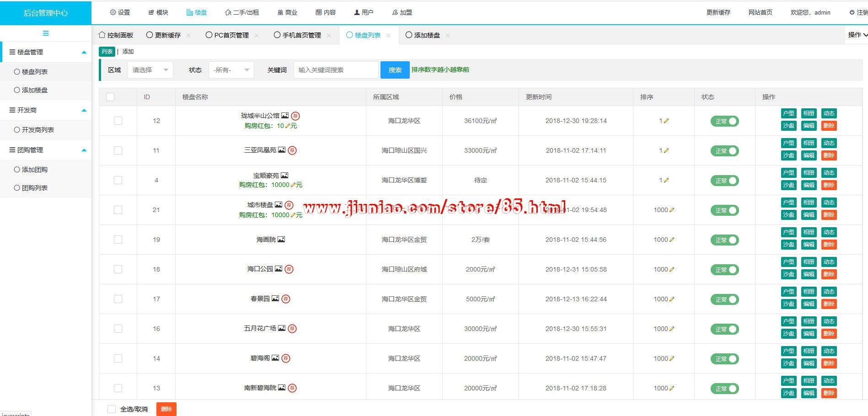
Task: Edit the 购房红包 amount pencil for 宝顺豪苑
Action: [293, 185]
